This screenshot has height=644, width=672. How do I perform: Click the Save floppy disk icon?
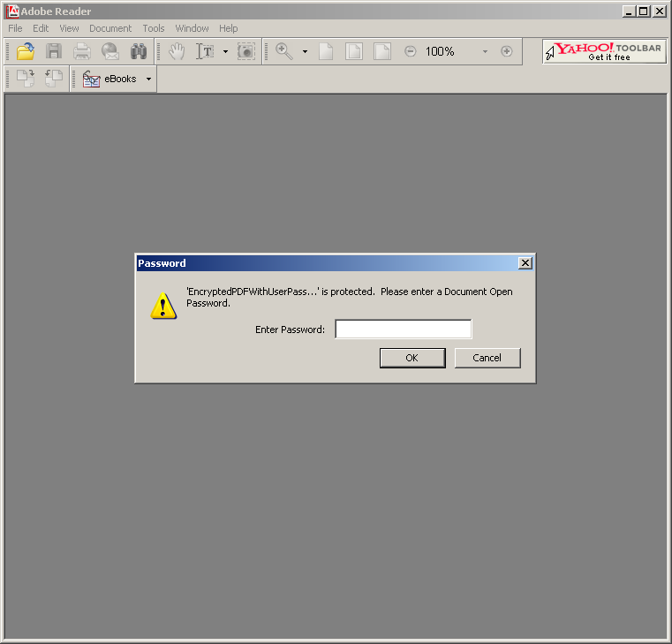coord(54,51)
